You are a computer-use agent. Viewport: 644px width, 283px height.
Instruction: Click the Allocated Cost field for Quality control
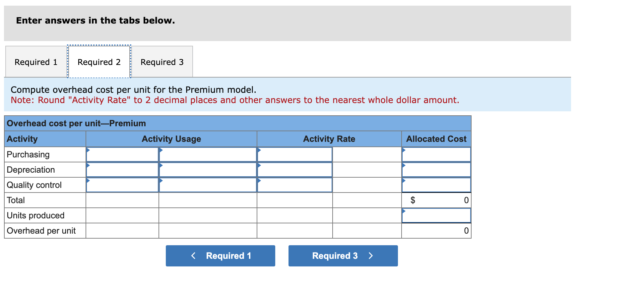tap(436, 185)
